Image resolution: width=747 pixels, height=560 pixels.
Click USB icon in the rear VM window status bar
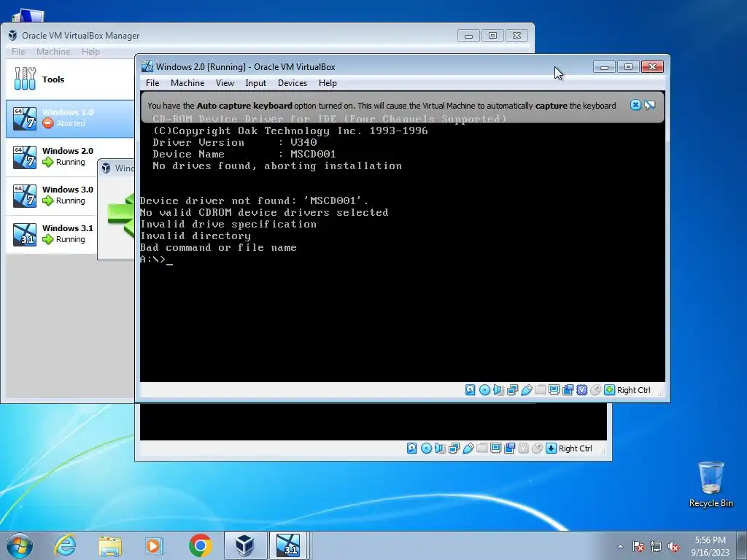pos(468,448)
